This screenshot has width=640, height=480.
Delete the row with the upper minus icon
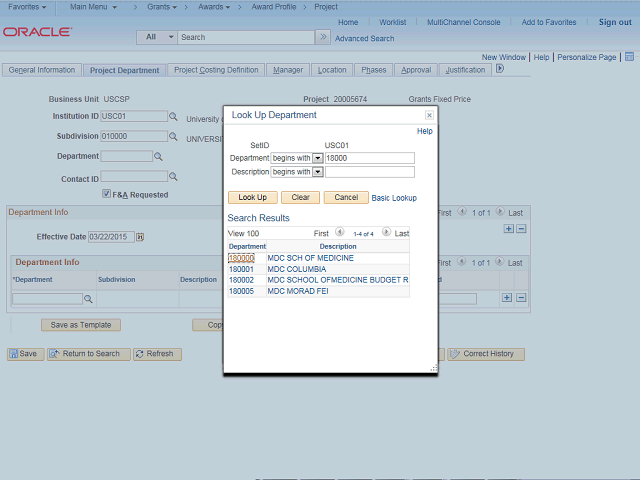tap(521, 229)
